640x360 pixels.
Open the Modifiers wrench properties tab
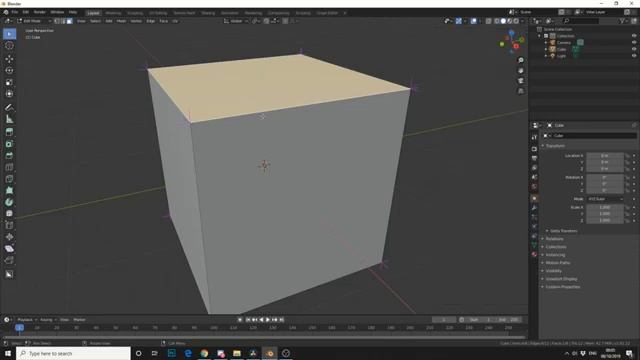[534, 208]
